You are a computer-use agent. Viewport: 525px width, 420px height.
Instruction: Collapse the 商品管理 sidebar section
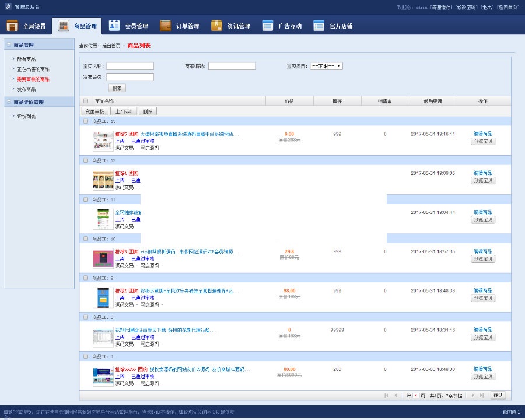click(x=9, y=44)
